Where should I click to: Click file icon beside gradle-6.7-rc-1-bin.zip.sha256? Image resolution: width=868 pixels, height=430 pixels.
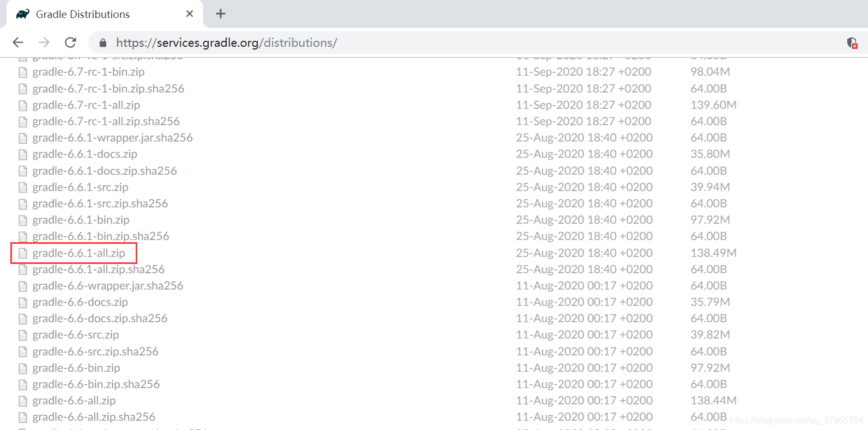point(23,89)
